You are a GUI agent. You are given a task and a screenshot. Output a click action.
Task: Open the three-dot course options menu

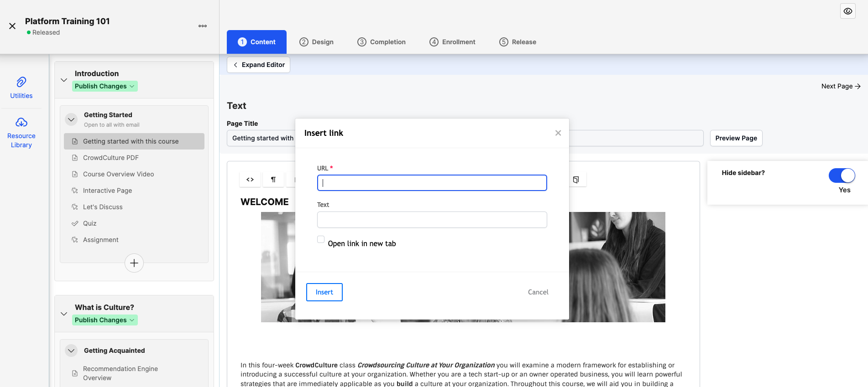203,26
